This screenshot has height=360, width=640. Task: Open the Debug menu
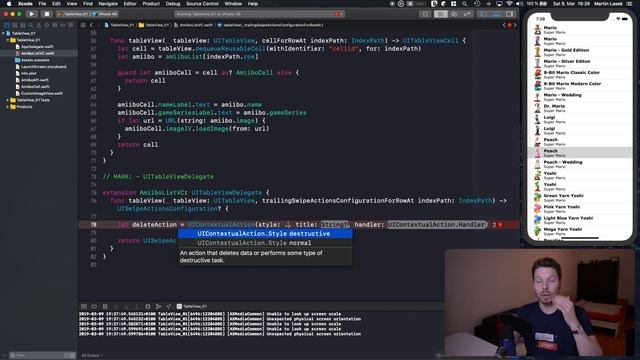click(x=173, y=4)
